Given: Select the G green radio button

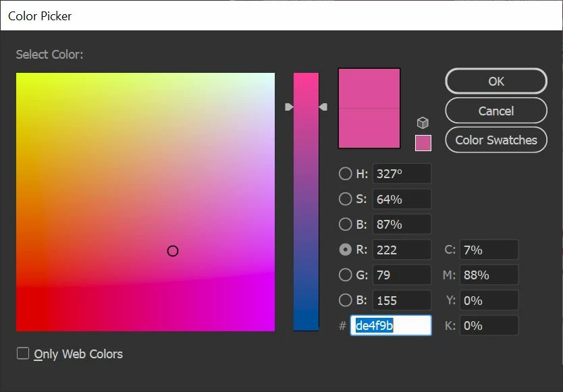Looking at the screenshot, I should click(345, 275).
